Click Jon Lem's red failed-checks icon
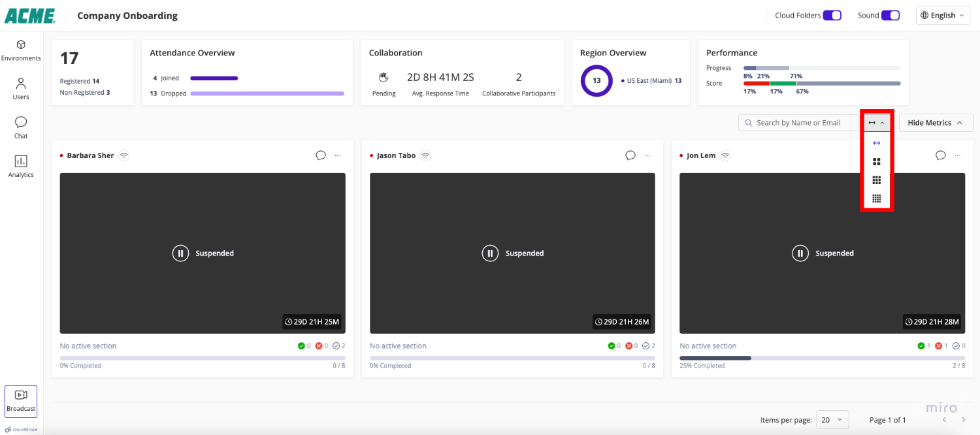Viewport: 980px width, 435px height. point(939,346)
